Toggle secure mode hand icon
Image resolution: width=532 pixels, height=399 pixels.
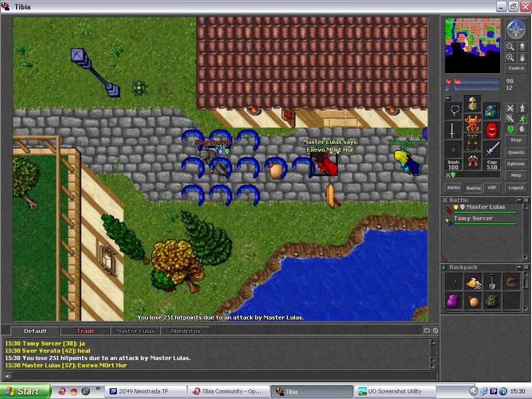click(522, 129)
